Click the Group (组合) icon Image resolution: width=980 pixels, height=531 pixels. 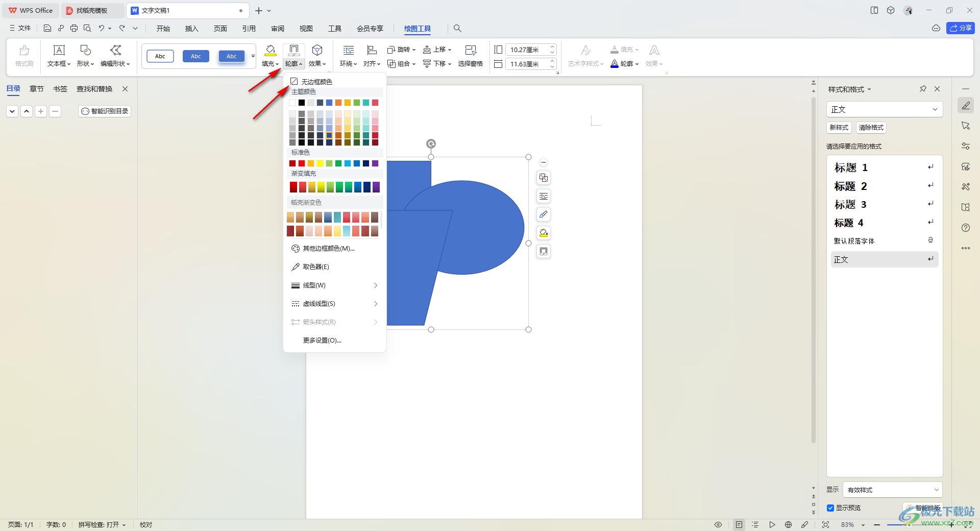click(391, 64)
